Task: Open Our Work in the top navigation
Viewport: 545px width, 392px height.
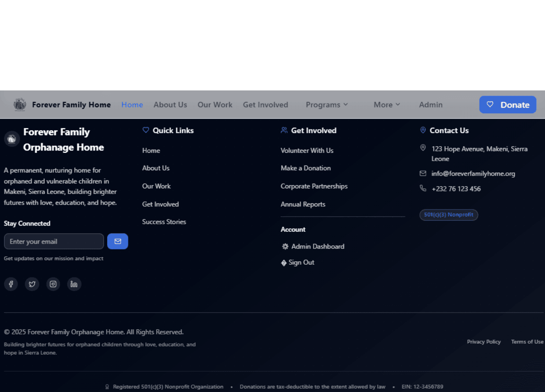Action: pyautogui.click(x=215, y=104)
